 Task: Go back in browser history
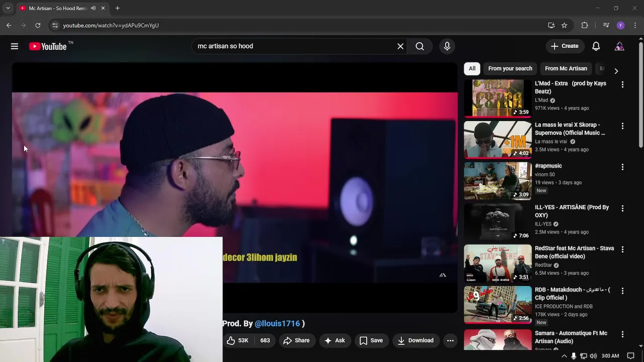click(9, 25)
